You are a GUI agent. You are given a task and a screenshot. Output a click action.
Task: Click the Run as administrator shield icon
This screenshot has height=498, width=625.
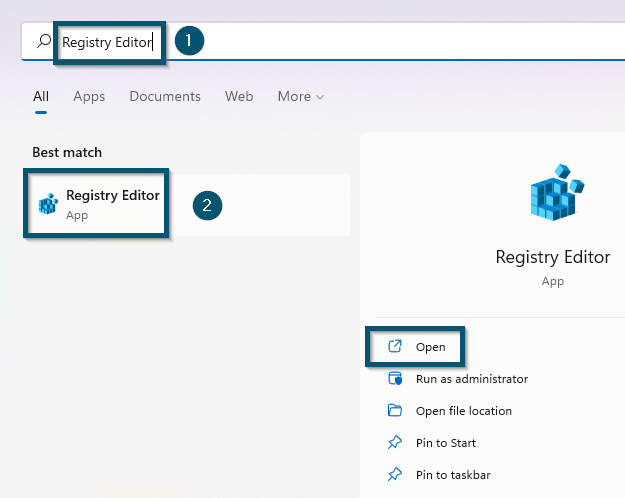click(395, 378)
